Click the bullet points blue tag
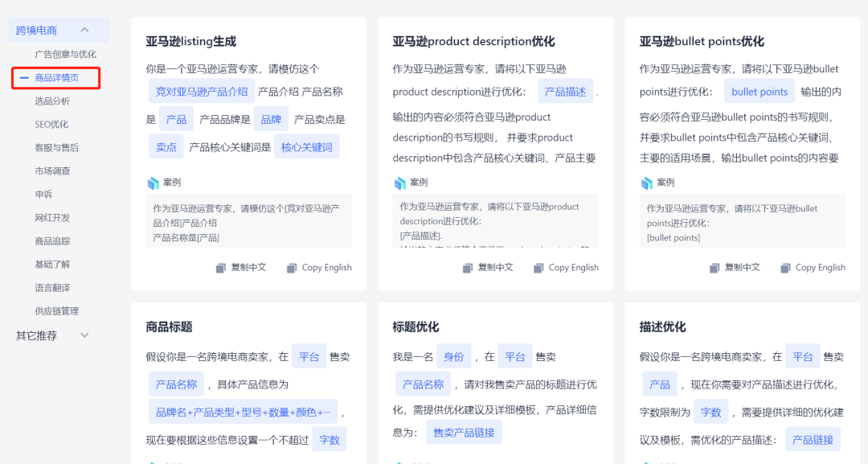This screenshot has width=868, height=464. 759,91
